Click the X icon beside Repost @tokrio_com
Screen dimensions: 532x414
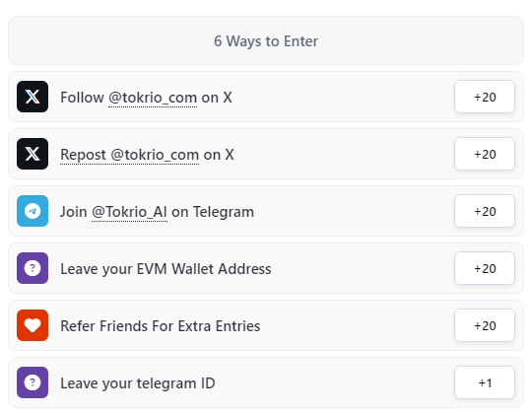(33, 154)
